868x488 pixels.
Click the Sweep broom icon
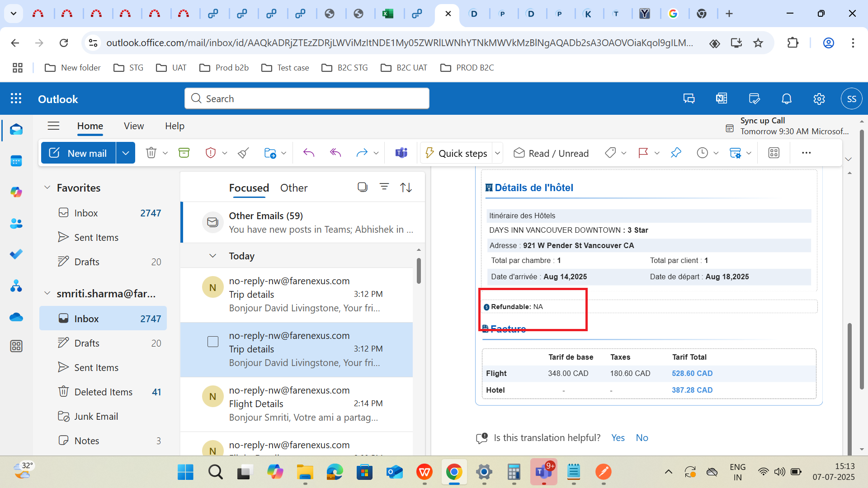pyautogui.click(x=243, y=153)
